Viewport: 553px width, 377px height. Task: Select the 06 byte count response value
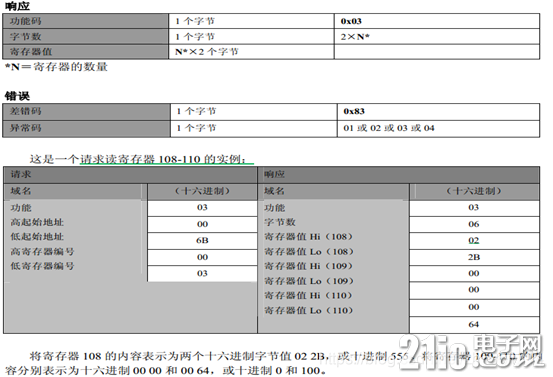(474, 224)
